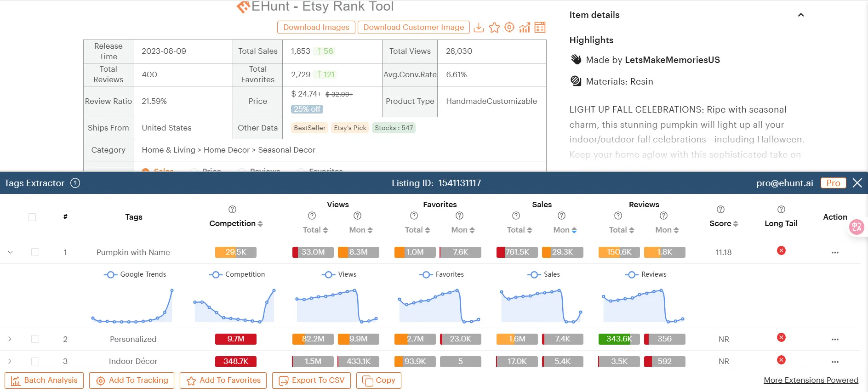Click Export To CSV button
The image size is (868, 392).
pos(311,381)
